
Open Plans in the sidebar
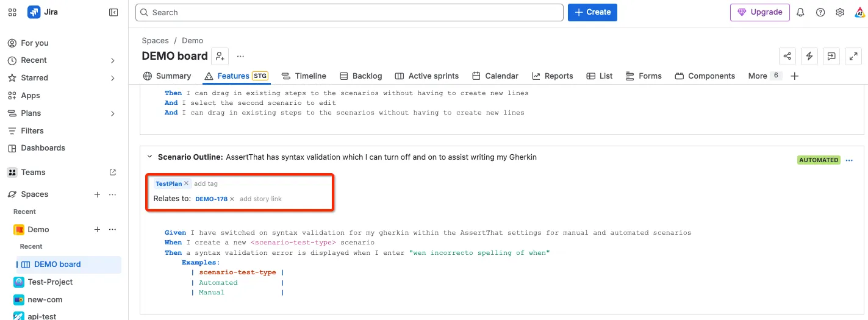point(31,113)
